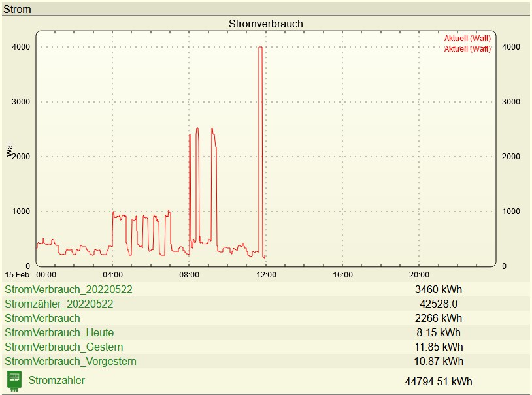Open StromVerbrauch_Heute details
532x395 pixels.
(59, 332)
